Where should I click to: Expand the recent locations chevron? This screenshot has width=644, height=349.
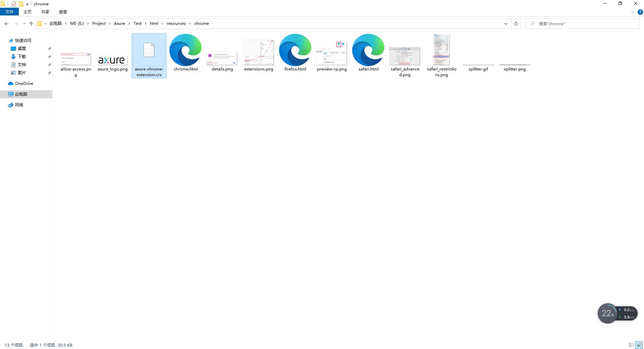pos(24,23)
